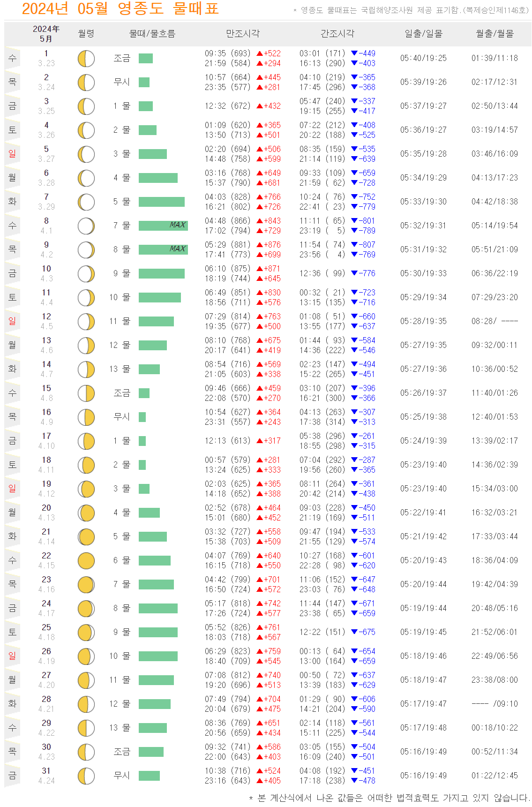Click the low tide entry 12:36 ( 99)
The height and width of the screenshot is (807, 532).
322,273
